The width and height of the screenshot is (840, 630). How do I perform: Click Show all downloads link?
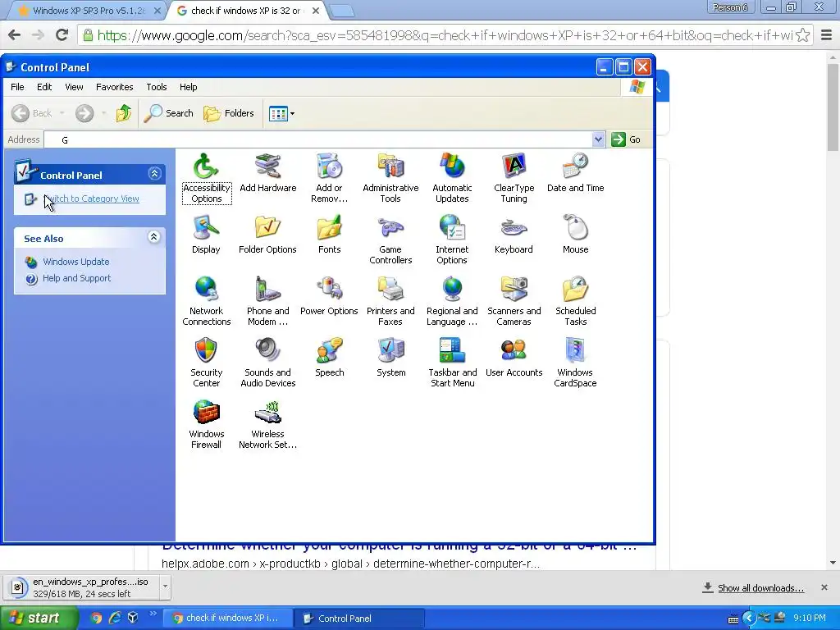(x=760, y=588)
